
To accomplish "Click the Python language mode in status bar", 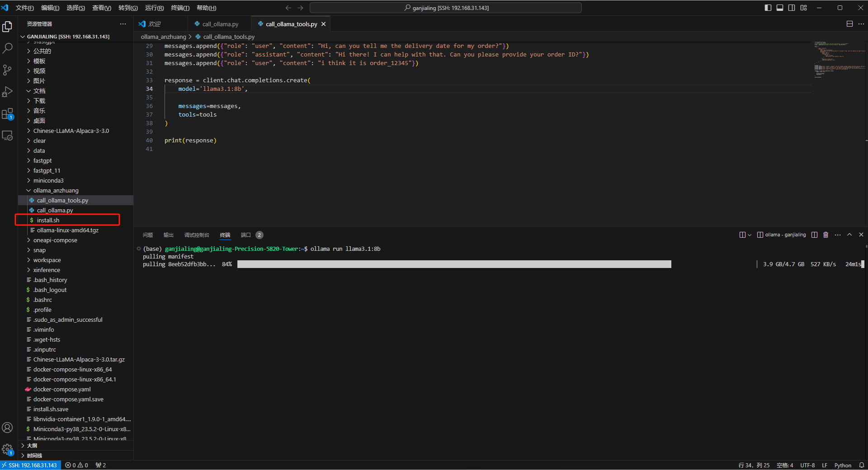I will point(843,465).
